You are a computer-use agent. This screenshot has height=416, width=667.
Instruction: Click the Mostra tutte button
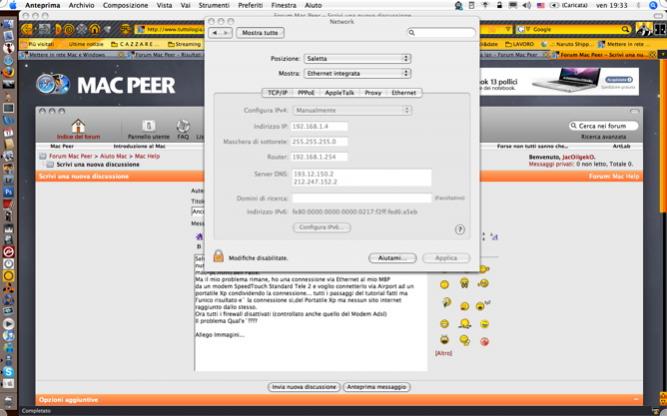(x=260, y=33)
